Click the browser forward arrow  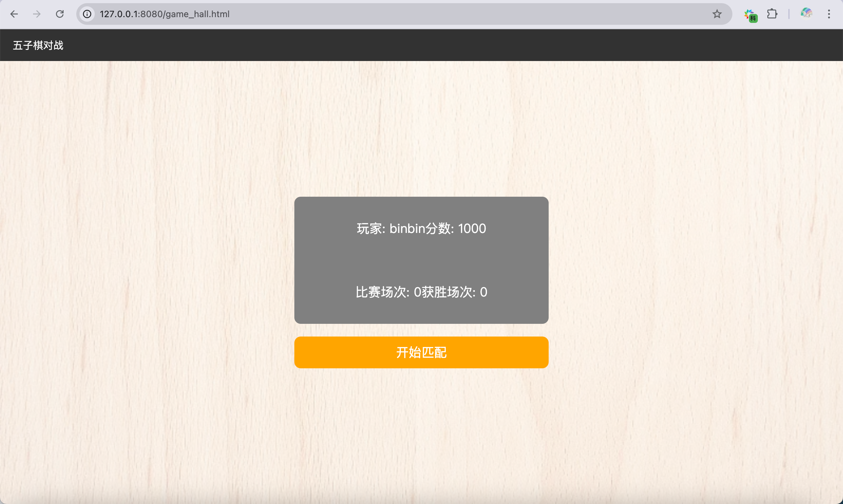(x=37, y=14)
